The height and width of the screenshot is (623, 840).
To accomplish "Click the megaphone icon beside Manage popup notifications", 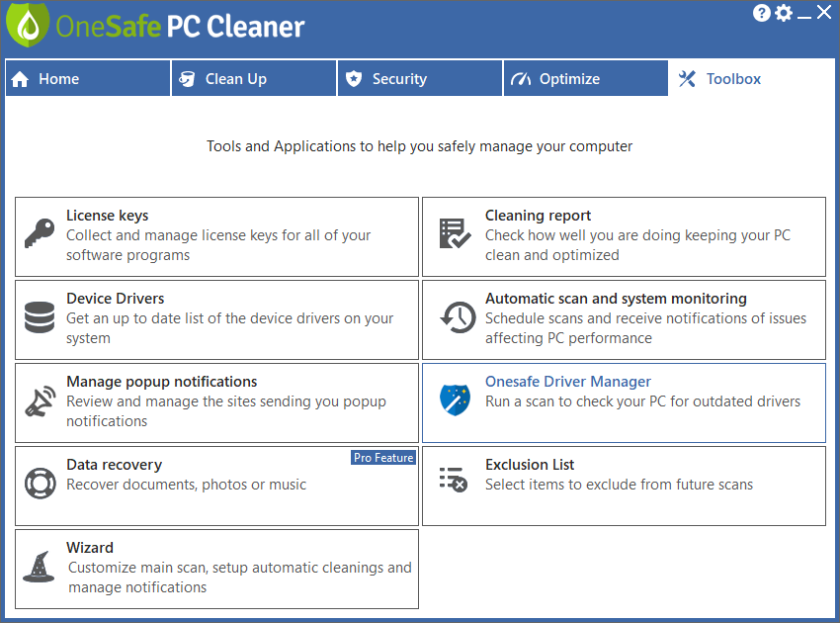I will point(41,401).
